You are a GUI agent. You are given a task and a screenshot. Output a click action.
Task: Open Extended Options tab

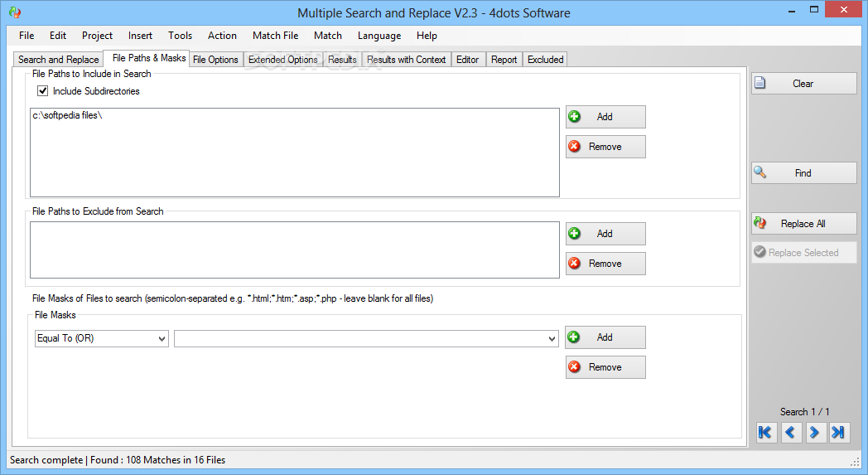pos(283,60)
